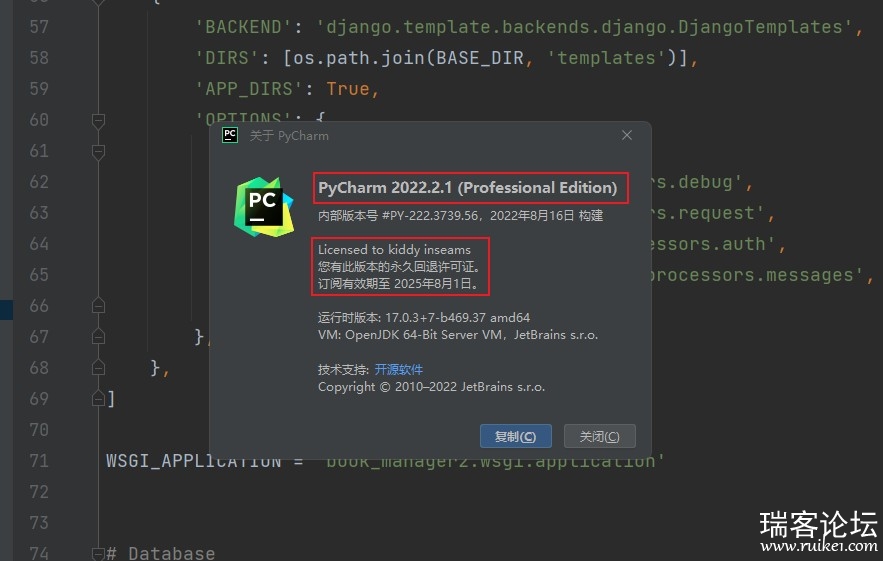
Task: Click line number 64 in the gutter
Action: click(x=39, y=244)
